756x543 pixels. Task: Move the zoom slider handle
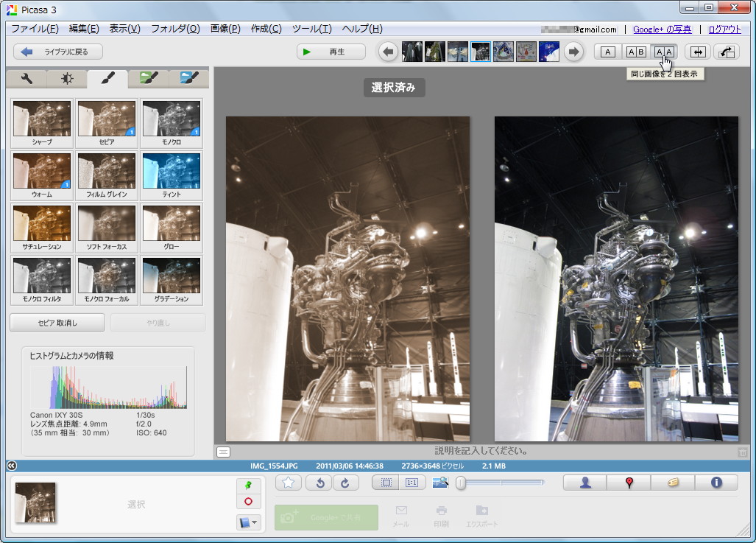coord(460,483)
